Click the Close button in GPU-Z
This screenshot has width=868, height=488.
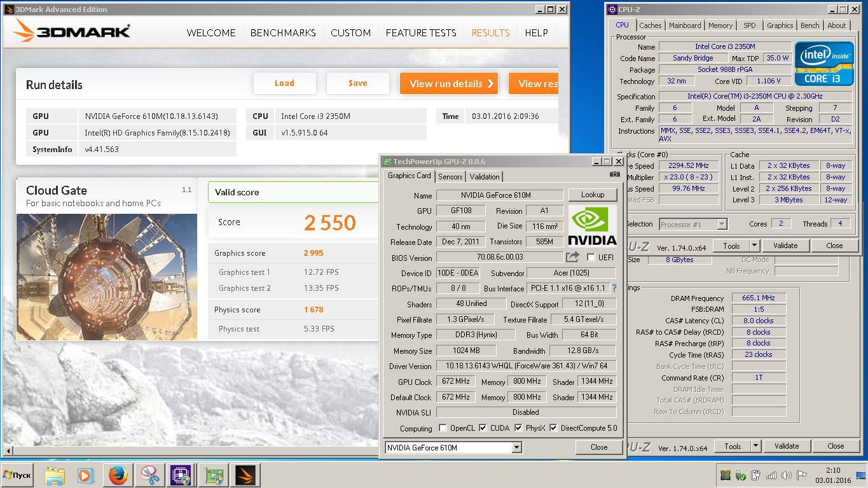[599, 447]
